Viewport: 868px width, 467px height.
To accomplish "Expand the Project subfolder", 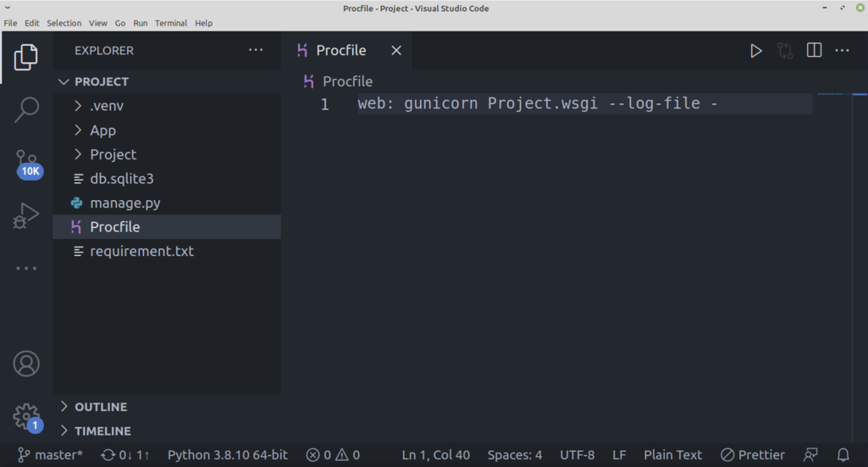I will (x=167, y=154).
